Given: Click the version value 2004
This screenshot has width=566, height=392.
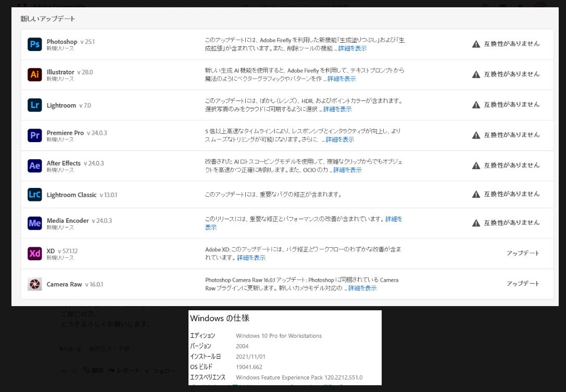Looking at the screenshot, I should pos(242,346).
